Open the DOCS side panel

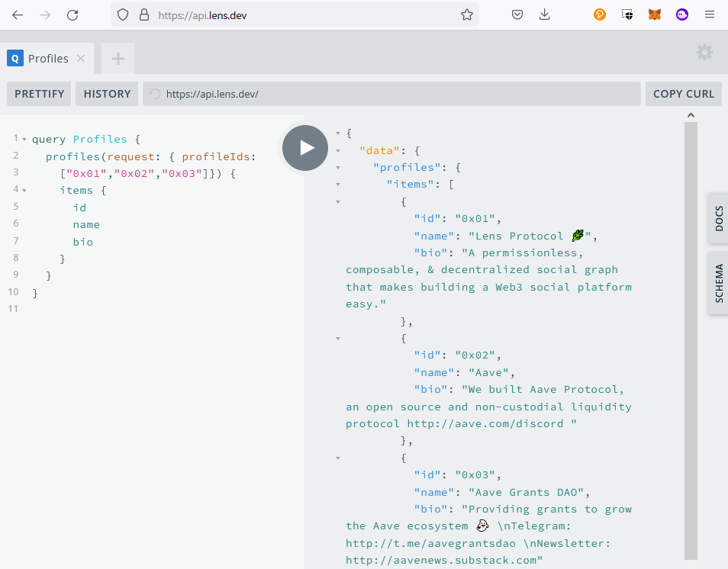718,218
